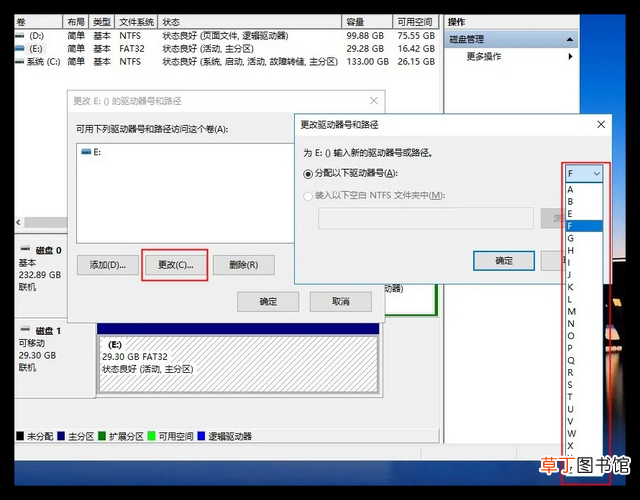This screenshot has width=640, height=500.
Task: Click the 状态 column header
Action: click(249, 22)
